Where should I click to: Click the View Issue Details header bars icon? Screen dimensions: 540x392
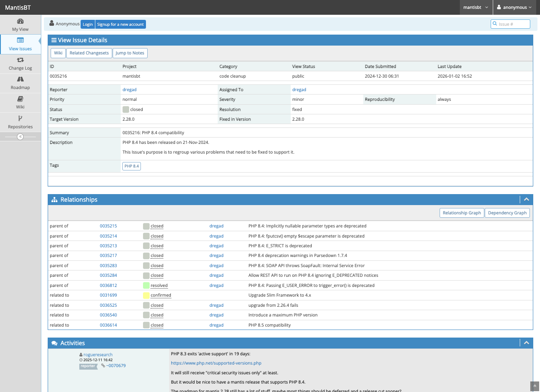pos(54,41)
